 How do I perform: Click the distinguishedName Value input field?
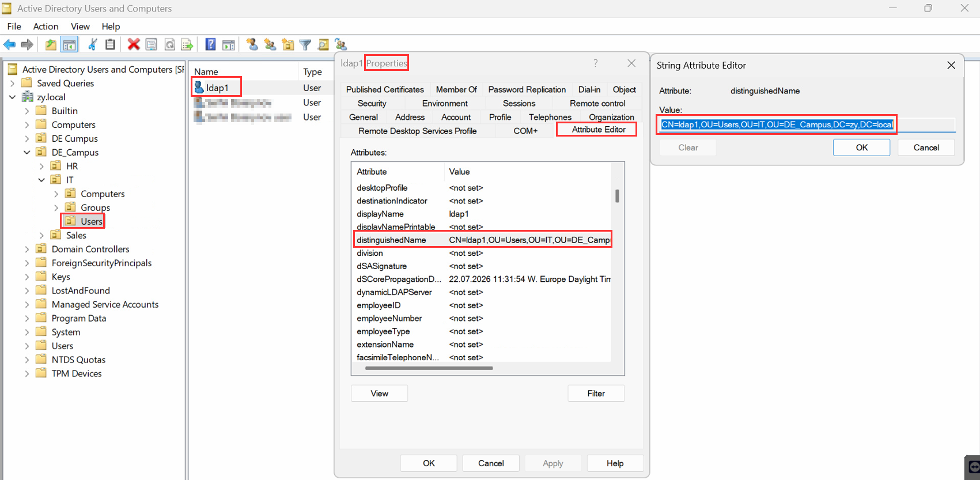(807, 124)
